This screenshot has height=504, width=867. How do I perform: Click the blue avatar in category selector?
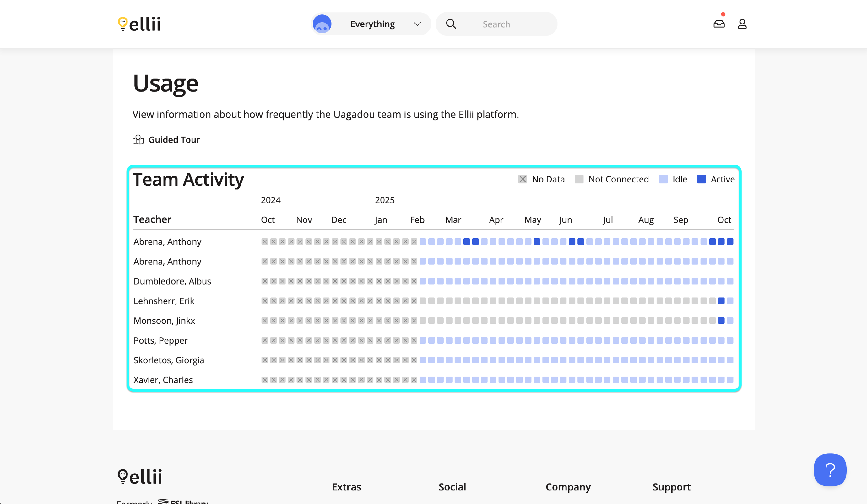click(322, 24)
